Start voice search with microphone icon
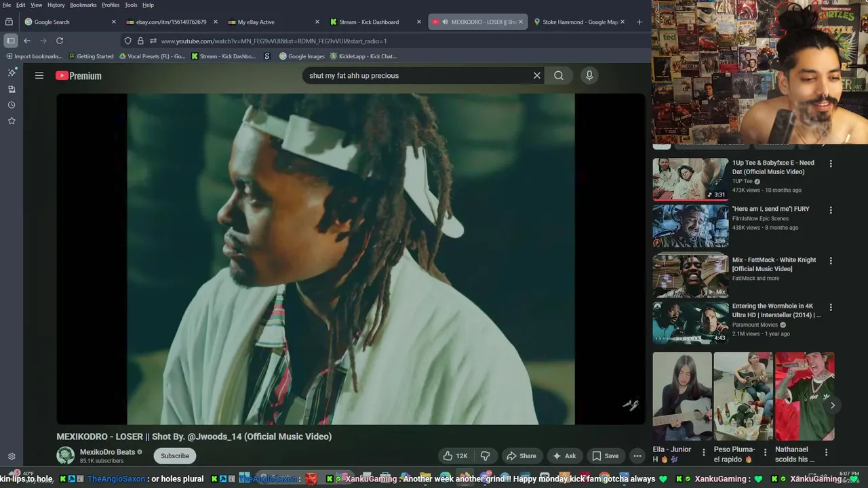Screen dimensions: 868x488 point(589,76)
